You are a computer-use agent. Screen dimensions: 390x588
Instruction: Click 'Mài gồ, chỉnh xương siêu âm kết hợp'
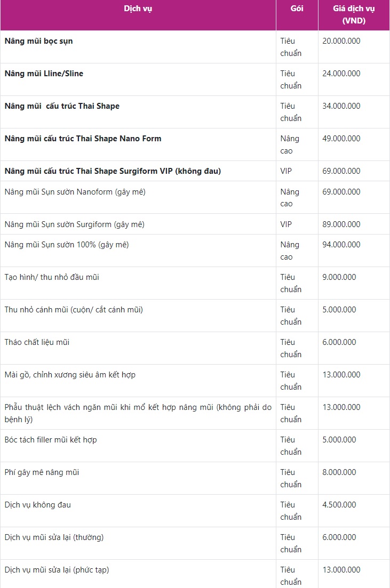coord(70,375)
